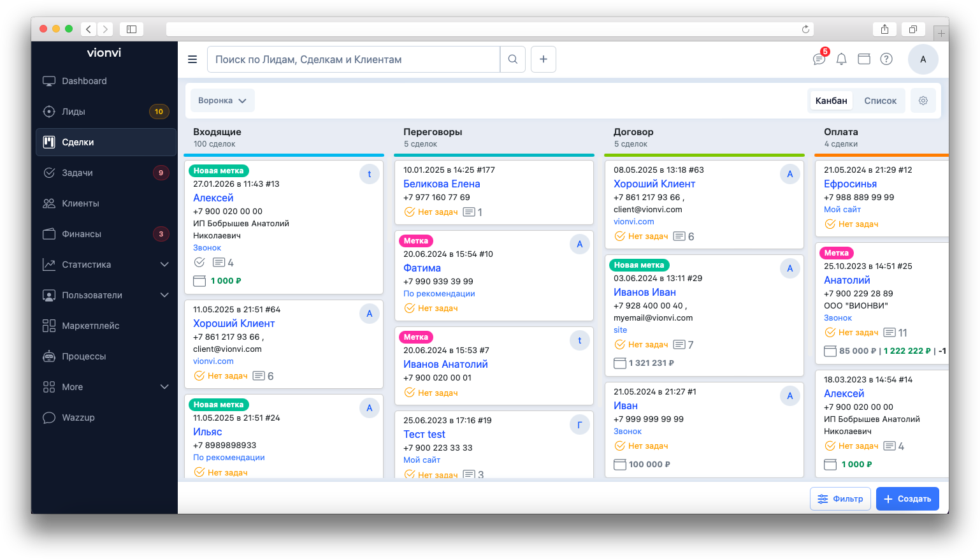Toggle task check icon on Алексей card

click(x=199, y=263)
